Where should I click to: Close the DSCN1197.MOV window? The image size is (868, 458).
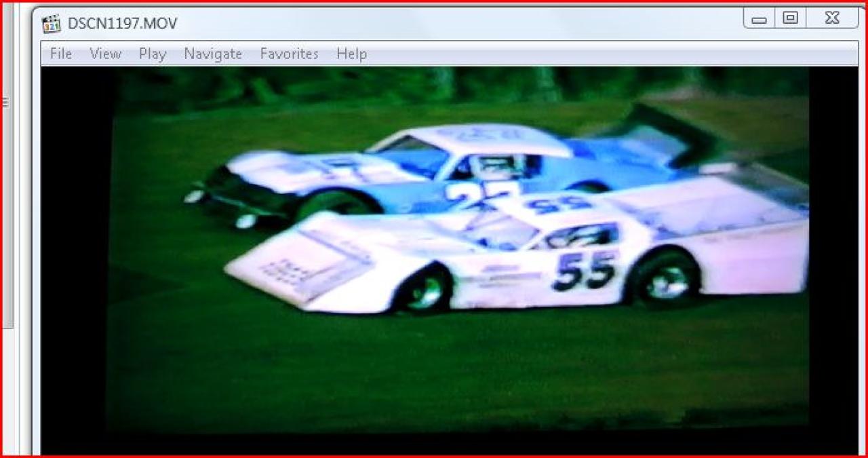click(832, 18)
